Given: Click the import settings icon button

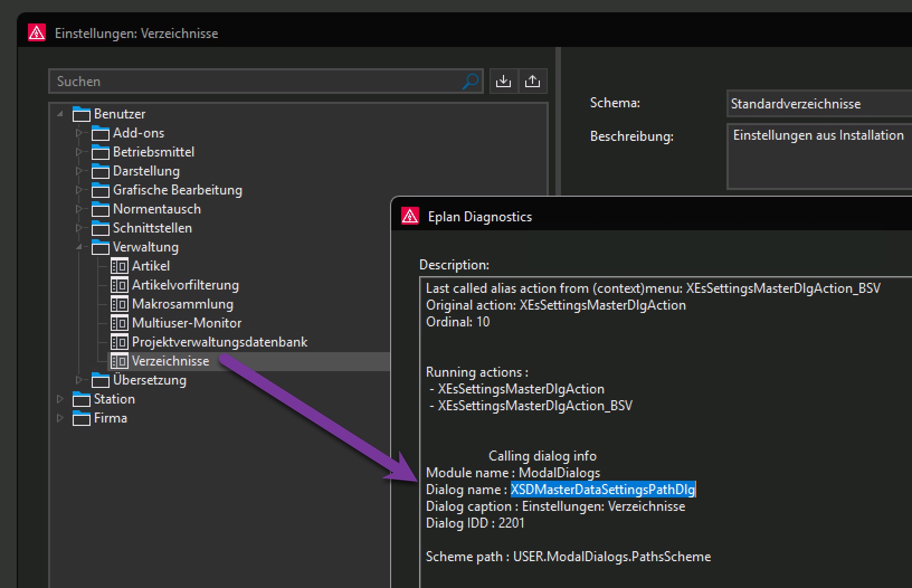Looking at the screenshot, I should 503,82.
